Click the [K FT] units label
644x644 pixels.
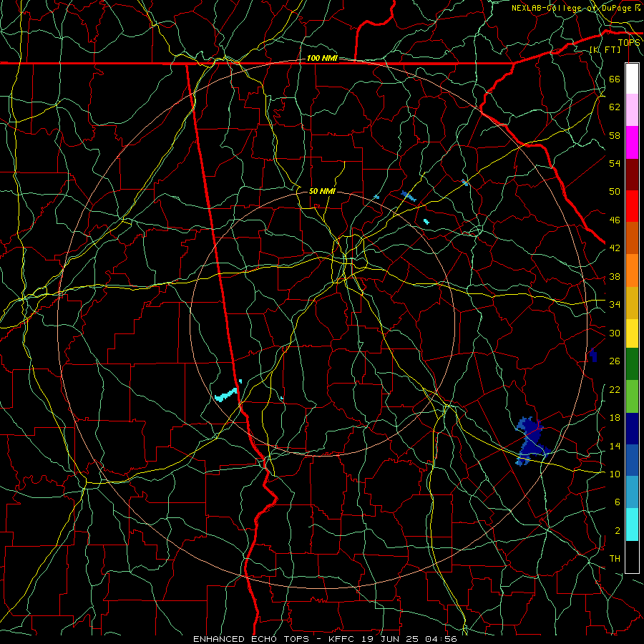click(605, 50)
